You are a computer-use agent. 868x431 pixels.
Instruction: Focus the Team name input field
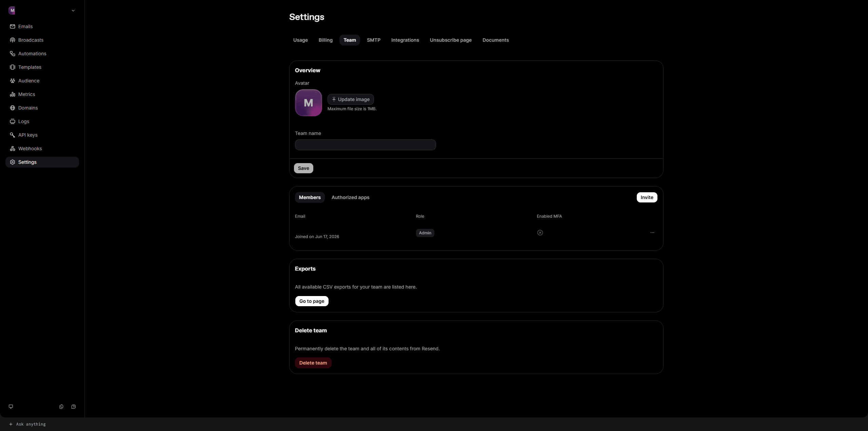point(365,145)
